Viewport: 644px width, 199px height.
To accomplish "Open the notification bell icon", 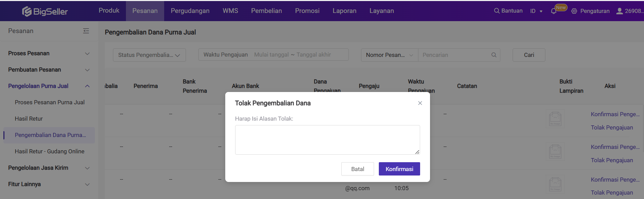I will (554, 11).
